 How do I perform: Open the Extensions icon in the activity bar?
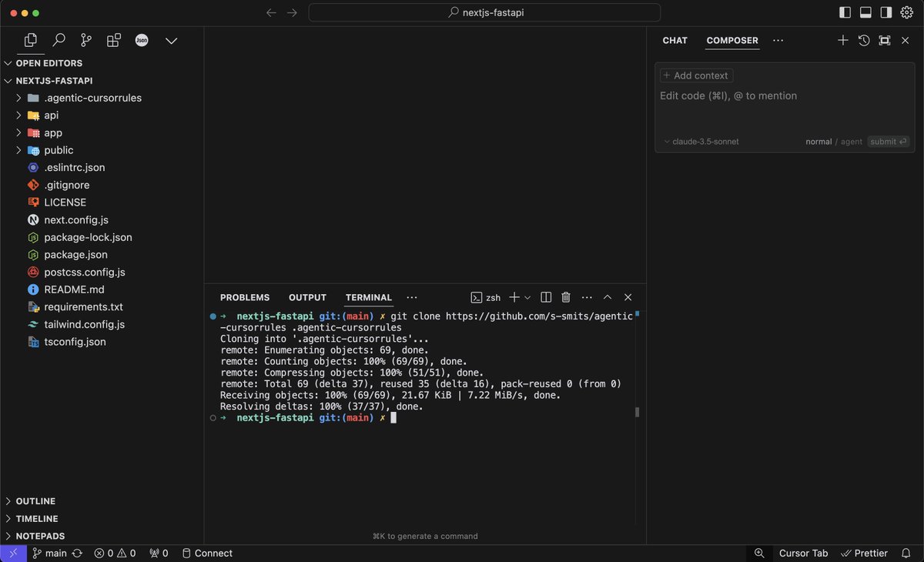tap(113, 39)
